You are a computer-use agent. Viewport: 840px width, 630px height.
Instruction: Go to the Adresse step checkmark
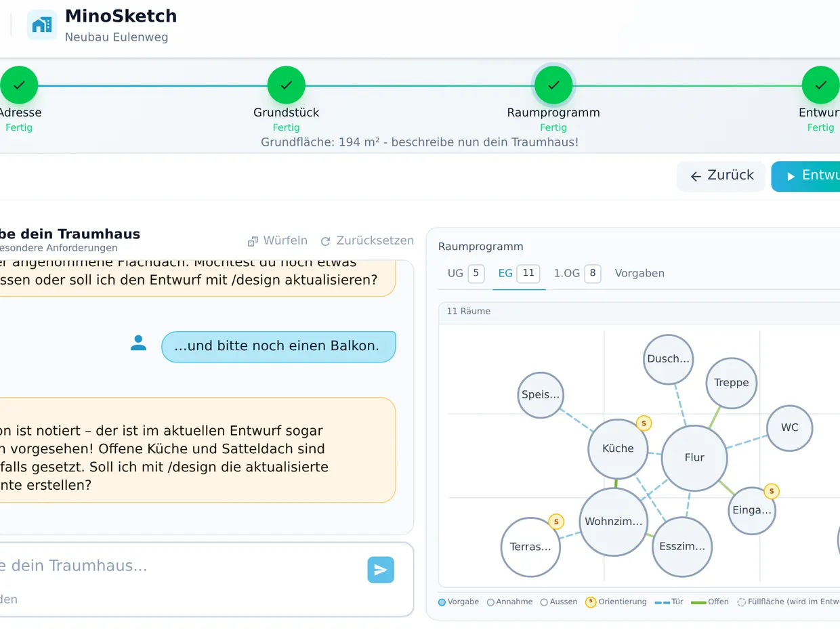click(19, 85)
